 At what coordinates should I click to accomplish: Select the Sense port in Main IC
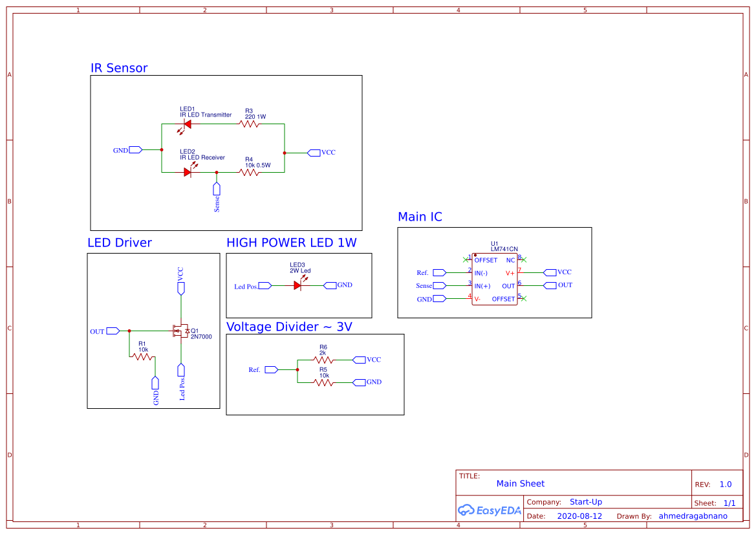[440, 285]
